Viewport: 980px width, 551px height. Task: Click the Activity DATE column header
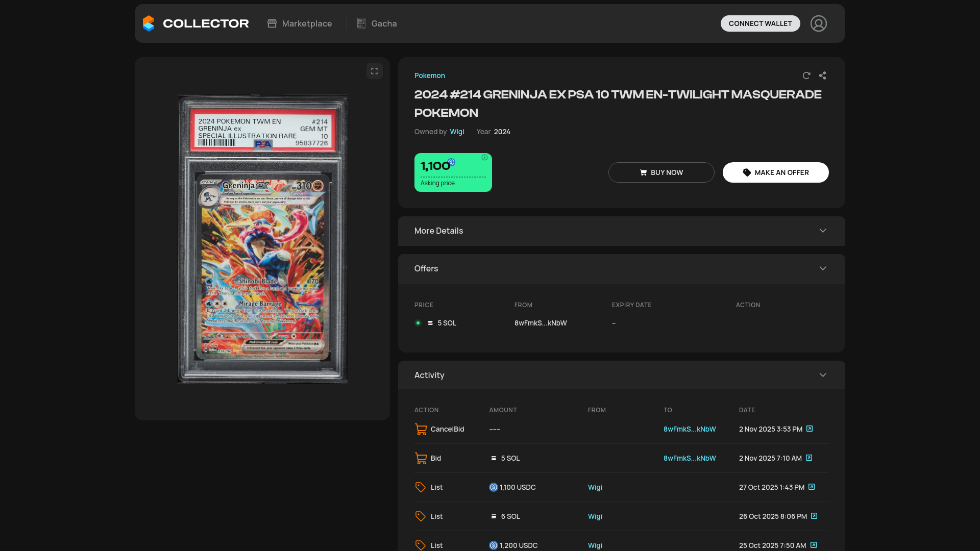click(x=747, y=410)
